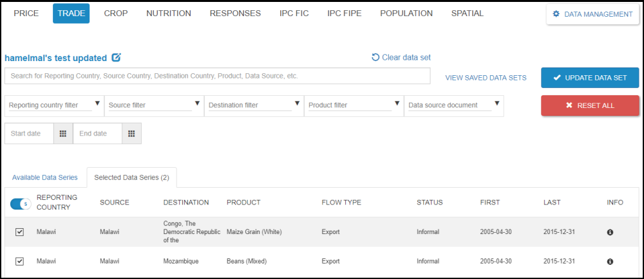
Task: Click the data series search field
Action: tap(217, 76)
